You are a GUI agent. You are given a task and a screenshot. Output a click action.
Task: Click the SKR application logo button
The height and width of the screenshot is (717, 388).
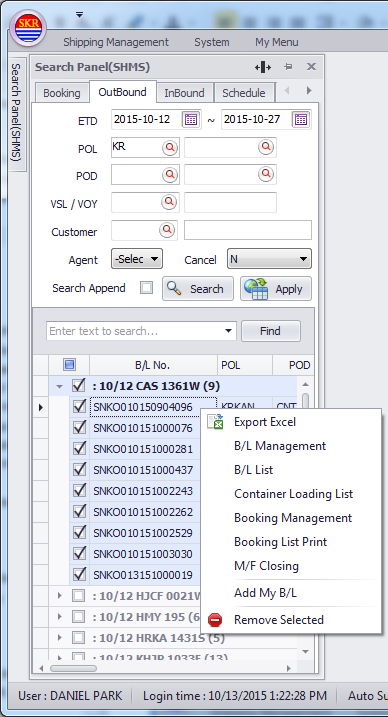(28, 28)
